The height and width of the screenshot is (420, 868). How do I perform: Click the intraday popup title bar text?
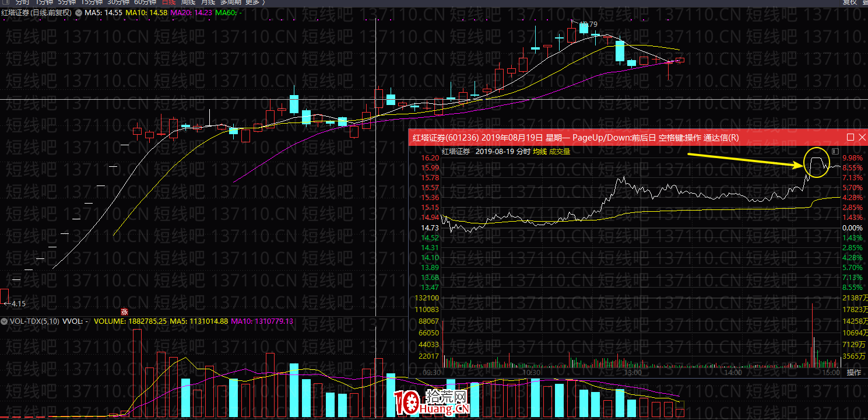tap(575, 138)
